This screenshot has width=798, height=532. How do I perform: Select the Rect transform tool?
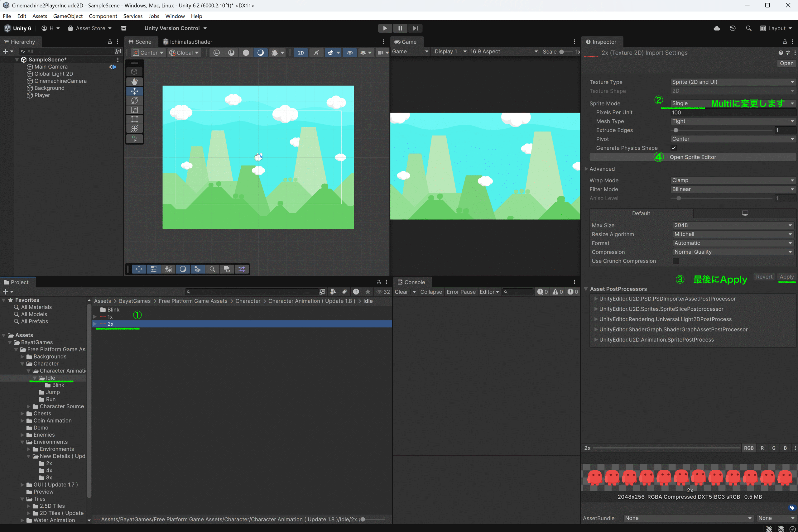tap(134, 119)
